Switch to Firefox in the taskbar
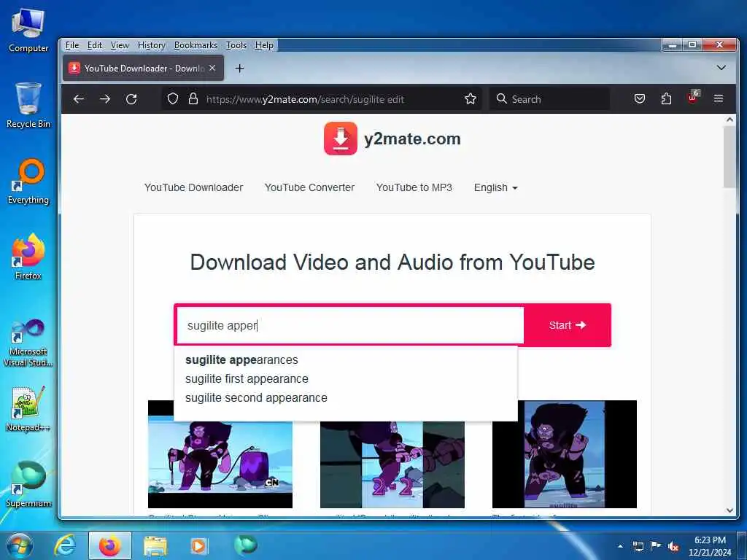Viewport: 747px width, 560px height. coord(109,545)
